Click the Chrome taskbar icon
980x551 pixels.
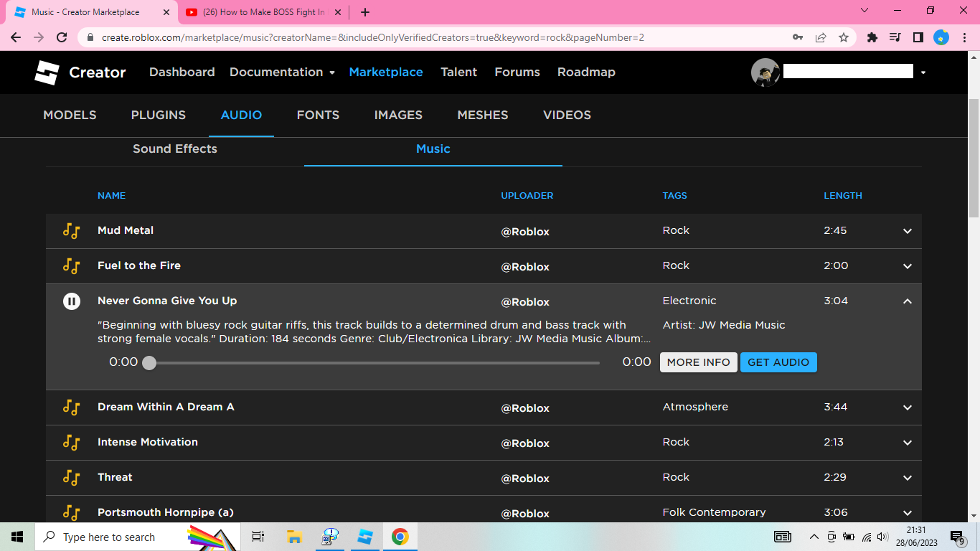pos(400,537)
